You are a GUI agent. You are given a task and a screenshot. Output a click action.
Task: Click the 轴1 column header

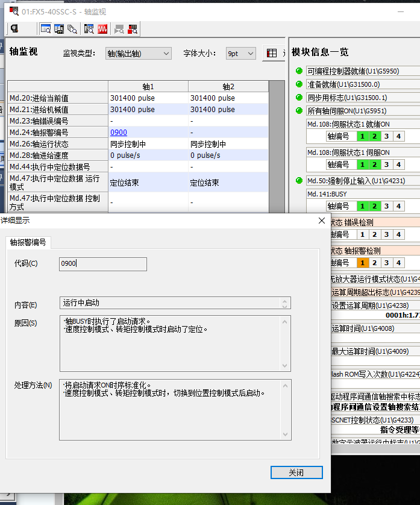[x=148, y=86]
